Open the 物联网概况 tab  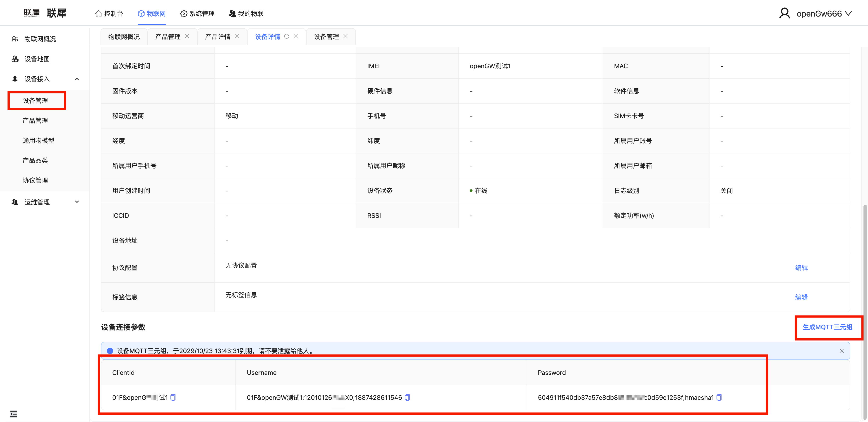124,37
